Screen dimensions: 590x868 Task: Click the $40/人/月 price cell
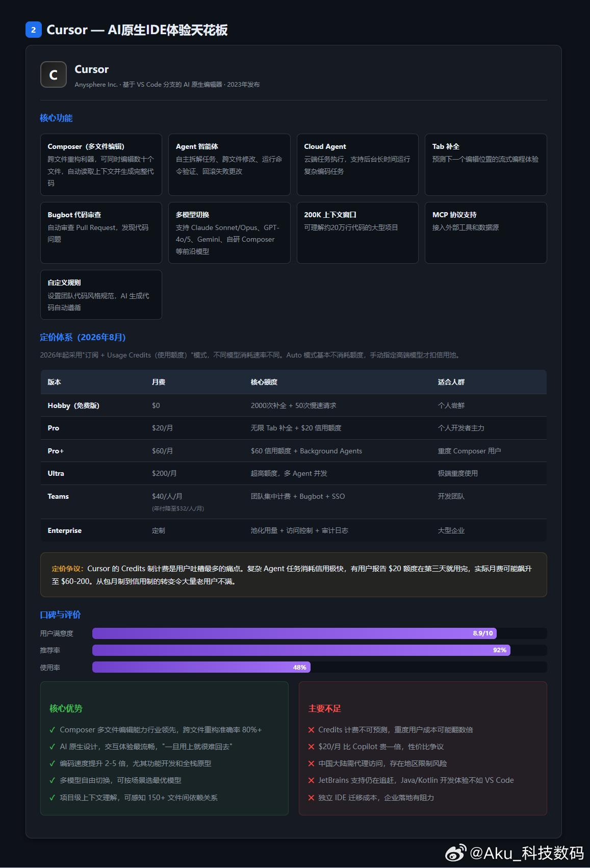click(167, 496)
